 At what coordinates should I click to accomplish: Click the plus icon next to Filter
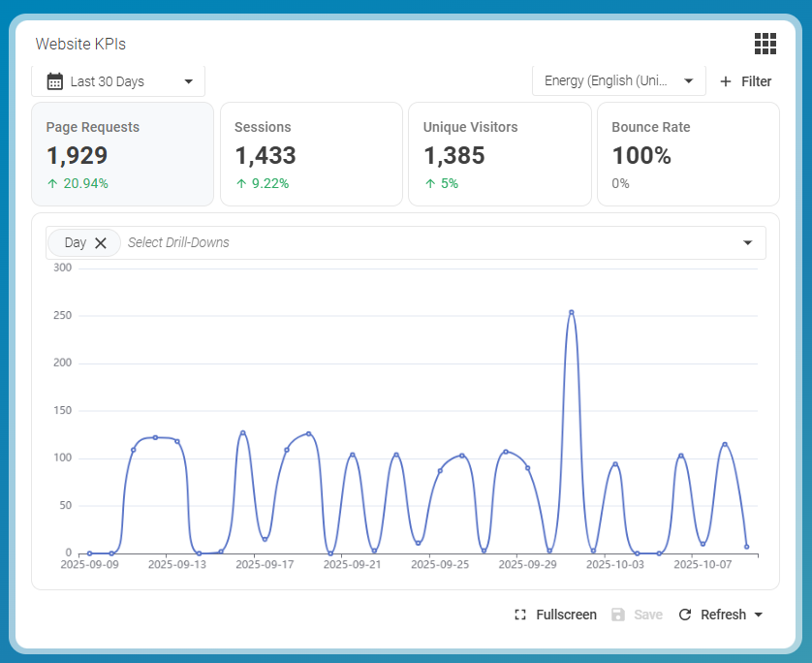point(726,81)
